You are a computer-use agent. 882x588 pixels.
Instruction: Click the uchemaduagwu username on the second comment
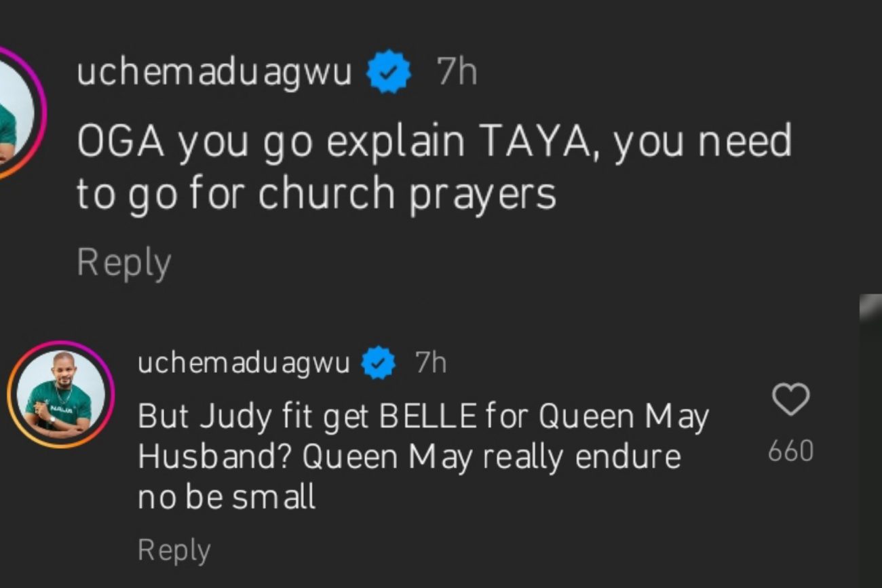pos(241,361)
